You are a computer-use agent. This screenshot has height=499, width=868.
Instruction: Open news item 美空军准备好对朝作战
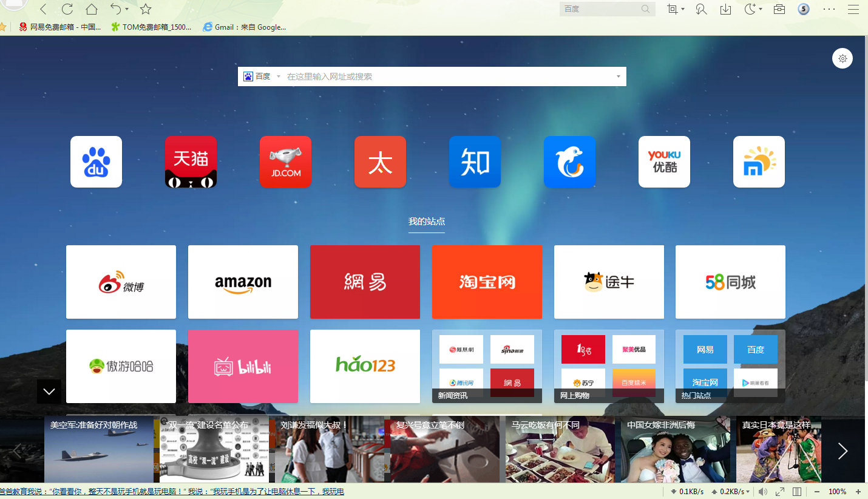pyautogui.click(x=99, y=449)
